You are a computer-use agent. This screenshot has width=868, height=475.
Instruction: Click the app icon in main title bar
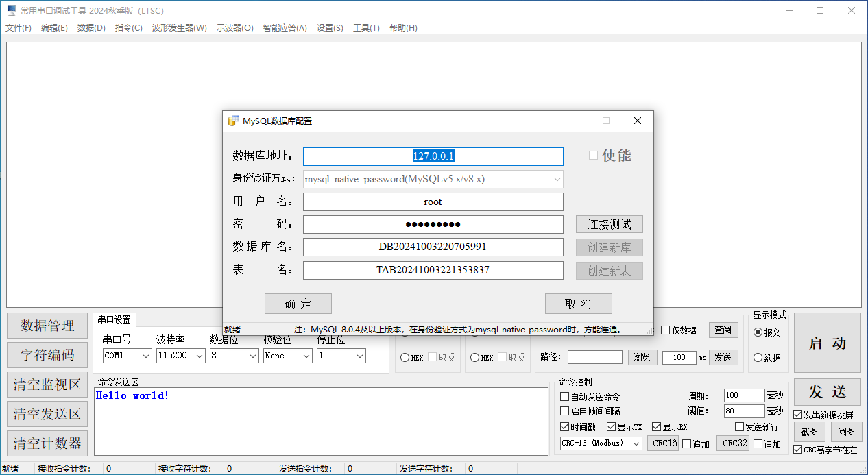click(x=12, y=10)
